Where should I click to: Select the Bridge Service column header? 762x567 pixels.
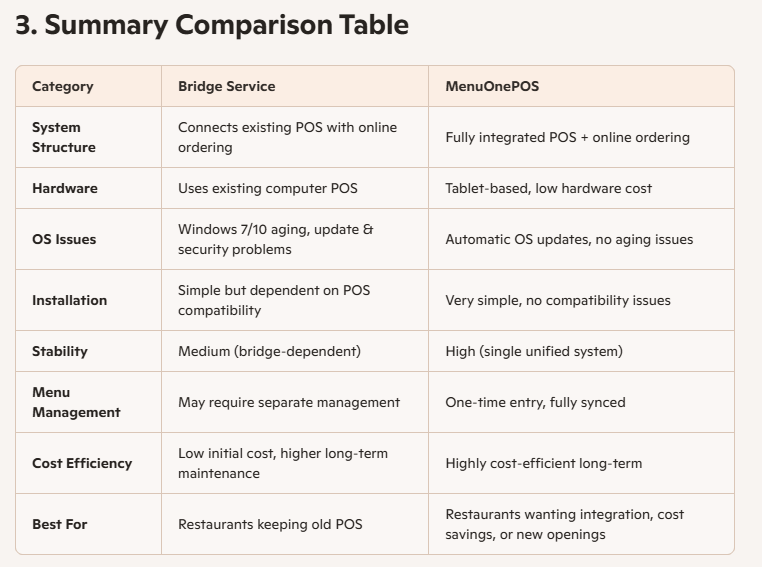226,86
